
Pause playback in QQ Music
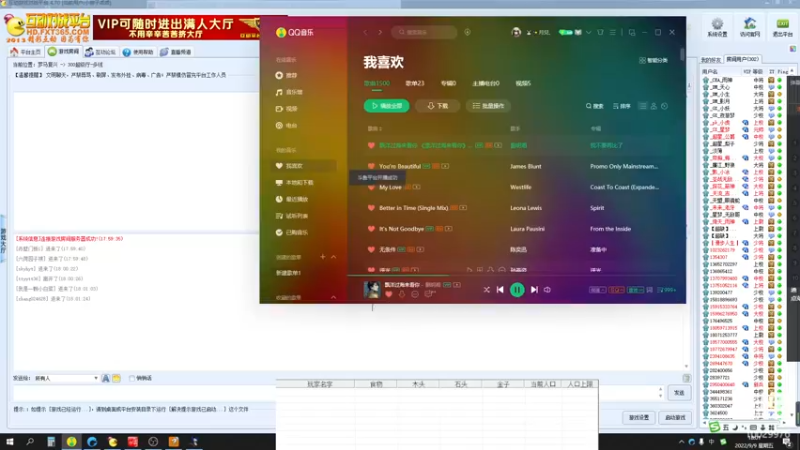pyautogui.click(x=517, y=290)
